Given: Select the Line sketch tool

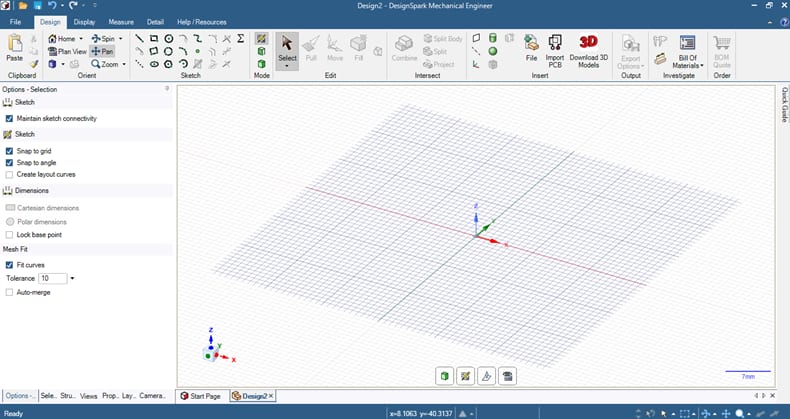Looking at the screenshot, I should tap(140, 39).
